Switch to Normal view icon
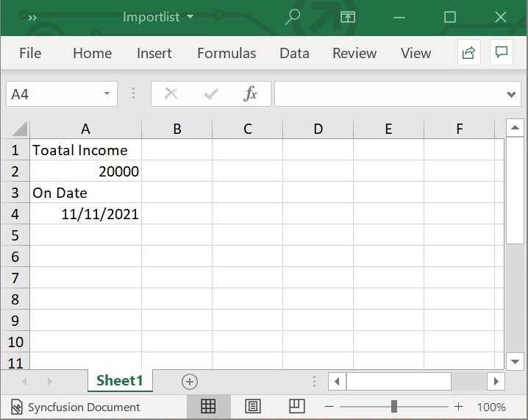This screenshot has height=420, width=528. coord(208,406)
